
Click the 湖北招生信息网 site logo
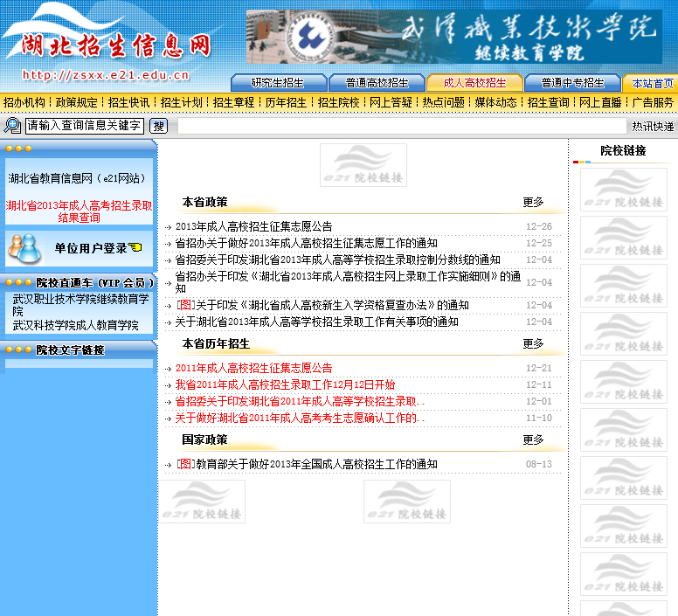[x=116, y=45]
